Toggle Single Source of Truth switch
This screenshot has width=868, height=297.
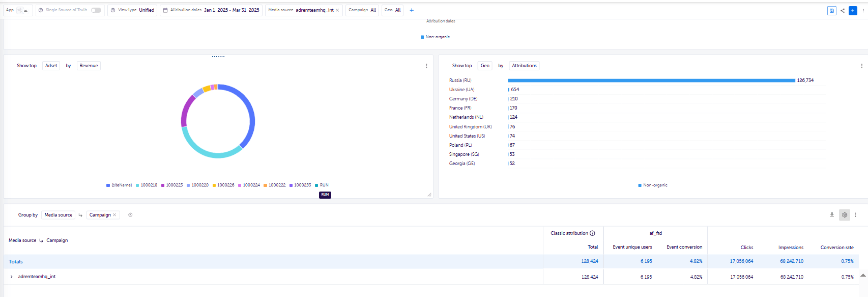coord(96,10)
